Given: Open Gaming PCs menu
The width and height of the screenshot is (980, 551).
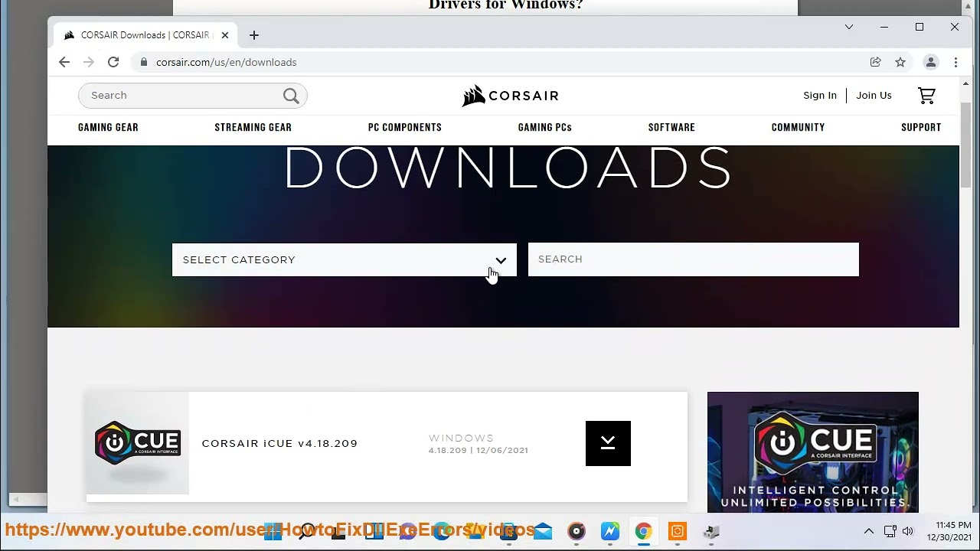Looking at the screenshot, I should (545, 127).
